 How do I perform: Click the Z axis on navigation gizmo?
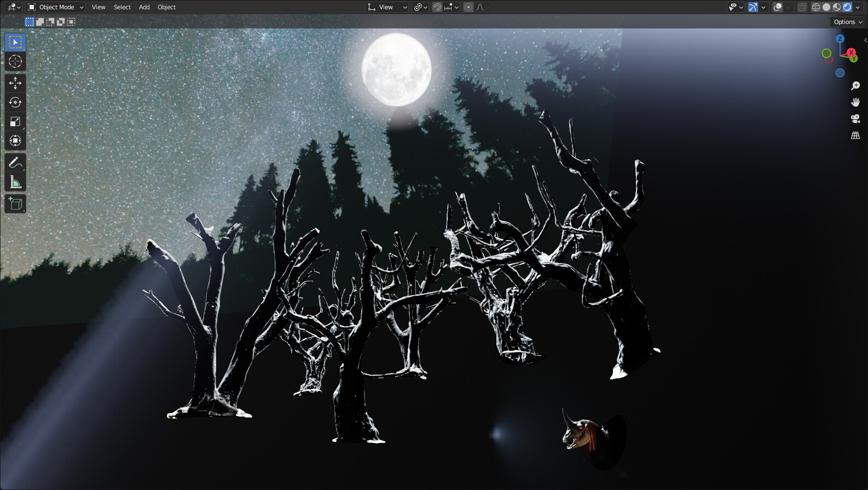pyautogui.click(x=840, y=39)
